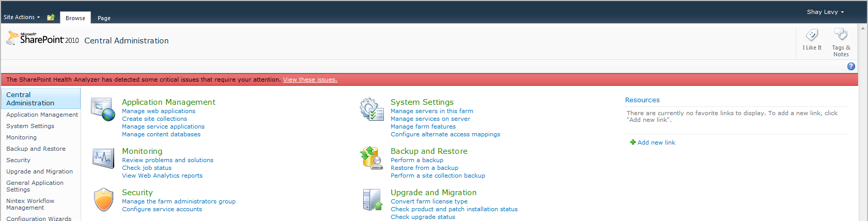Click Add new link under Resources
The height and width of the screenshot is (221, 868).
[x=656, y=143]
